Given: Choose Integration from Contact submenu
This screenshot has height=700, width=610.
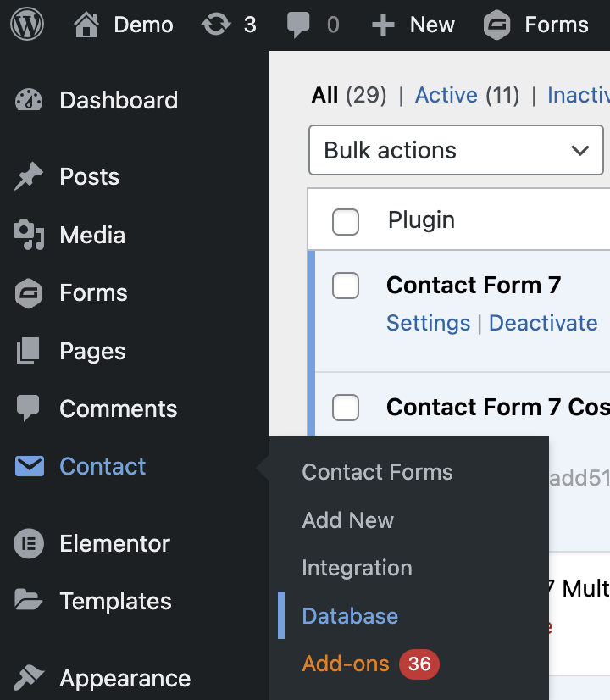Looking at the screenshot, I should (357, 568).
